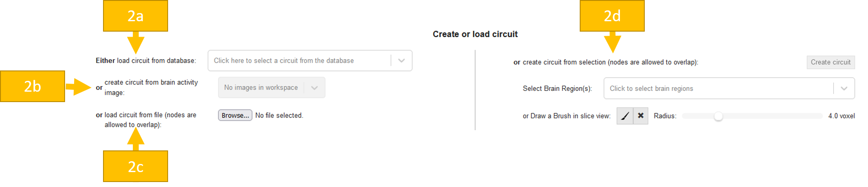Image resolution: width=868 pixels, height=187 pixels.
Task: Click the X icon beside the brush
Action: tap(641, 116)
